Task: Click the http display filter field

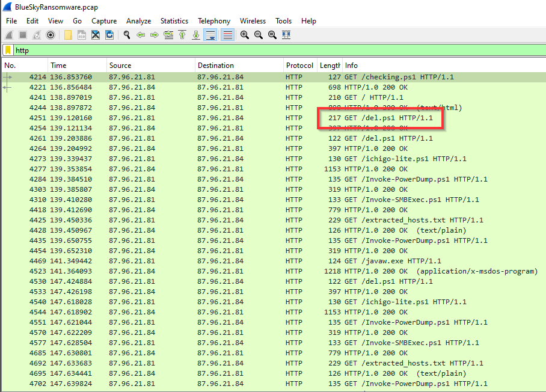Action: pyautogui.click(x=271, y=51)
